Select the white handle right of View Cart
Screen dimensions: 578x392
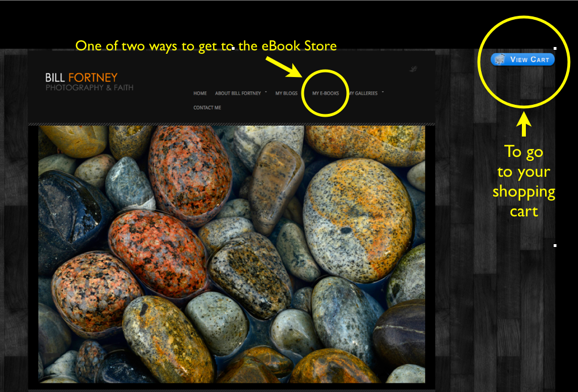(555, 48)
